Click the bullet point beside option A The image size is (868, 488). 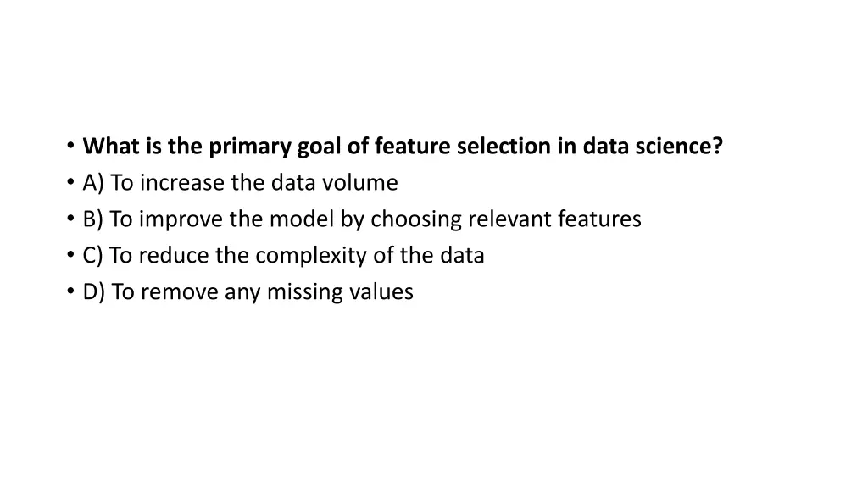pos(70,183)
